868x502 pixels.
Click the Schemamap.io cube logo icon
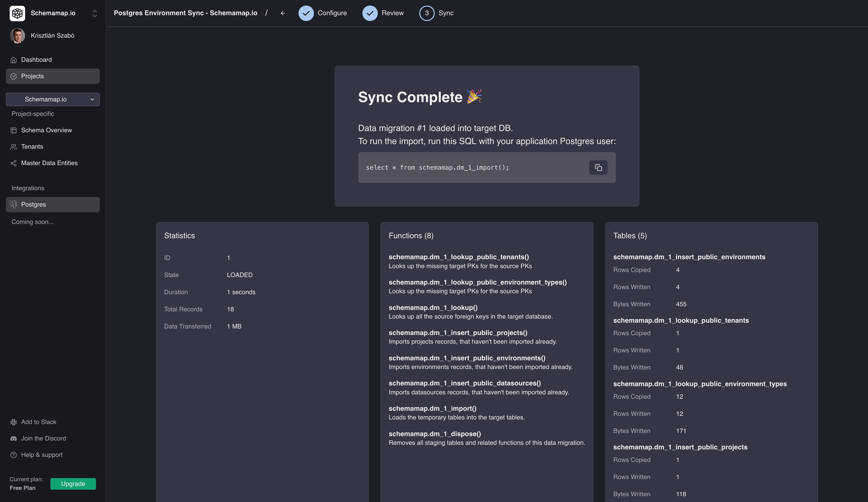[x=17, y=13]
